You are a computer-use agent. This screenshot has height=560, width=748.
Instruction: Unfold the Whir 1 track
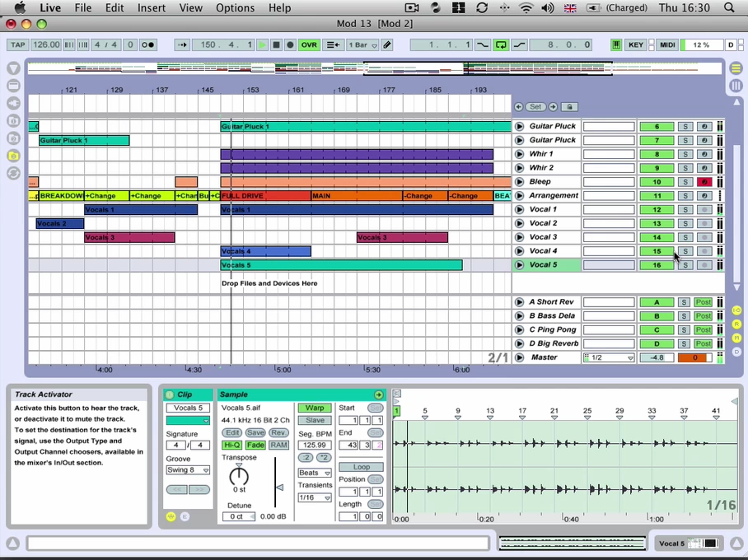point(520,154)
